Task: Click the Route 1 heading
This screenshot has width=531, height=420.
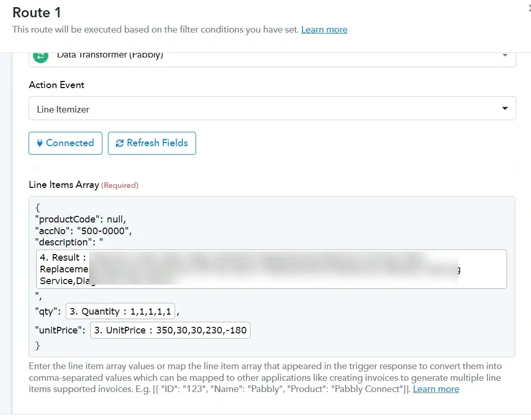Action: pos(37,13)
